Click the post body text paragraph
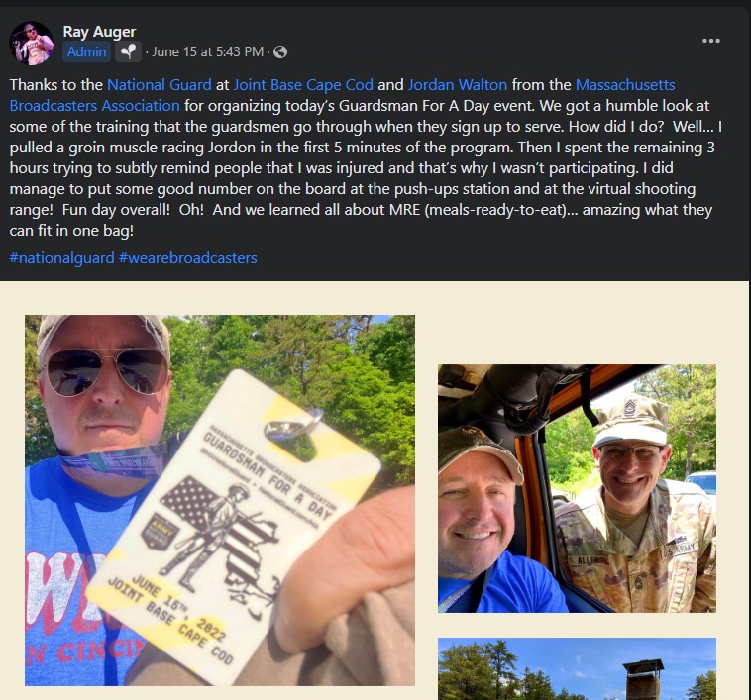The width and height of the screenshot is (751, 700). coord(367,157)
